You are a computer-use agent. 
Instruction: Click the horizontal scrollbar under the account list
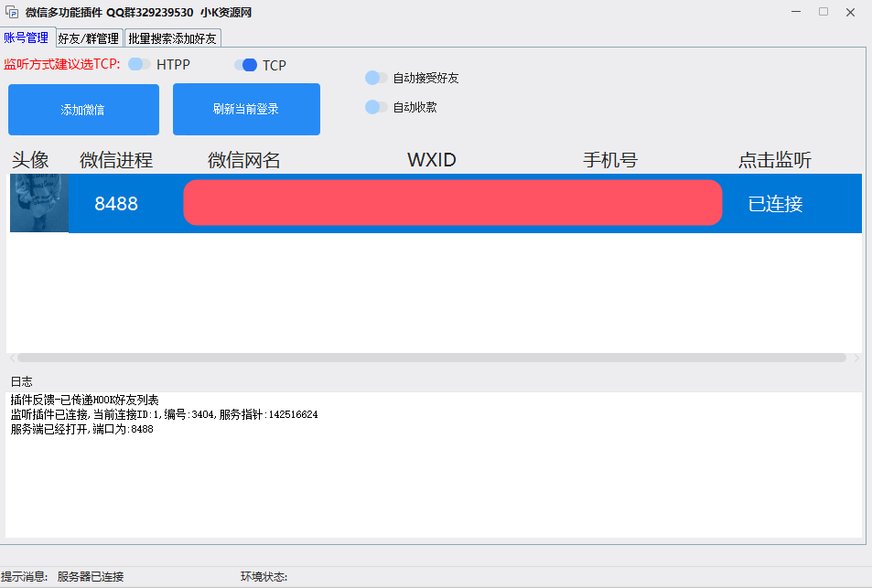point(430,357)
